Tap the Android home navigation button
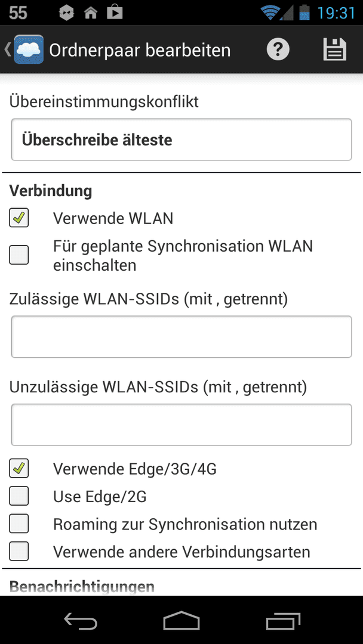363x644 pixels. pyautogui.click(x=181, y=620)
